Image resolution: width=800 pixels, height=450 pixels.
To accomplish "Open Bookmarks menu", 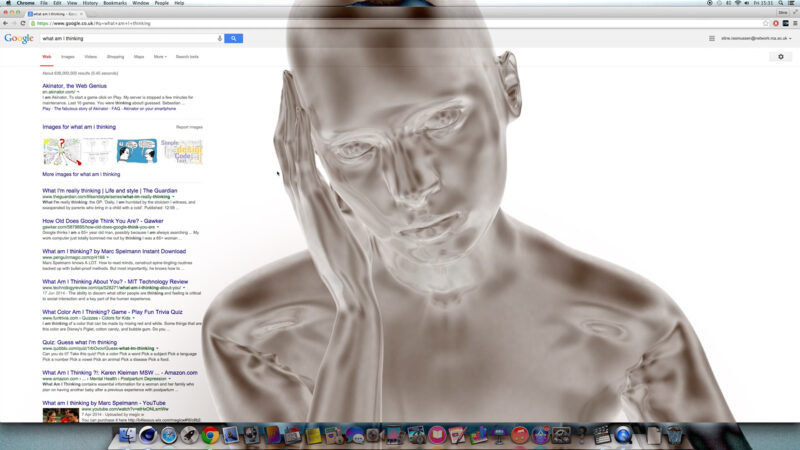I will [x=115, y=3].
